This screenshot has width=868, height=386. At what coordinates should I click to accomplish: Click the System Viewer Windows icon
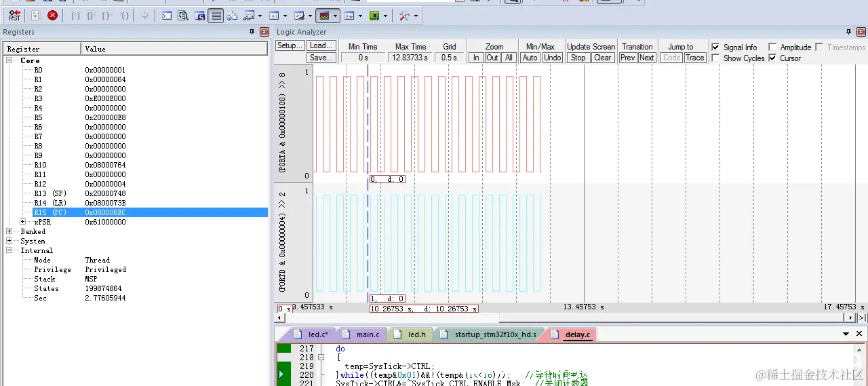pos(374,16)
